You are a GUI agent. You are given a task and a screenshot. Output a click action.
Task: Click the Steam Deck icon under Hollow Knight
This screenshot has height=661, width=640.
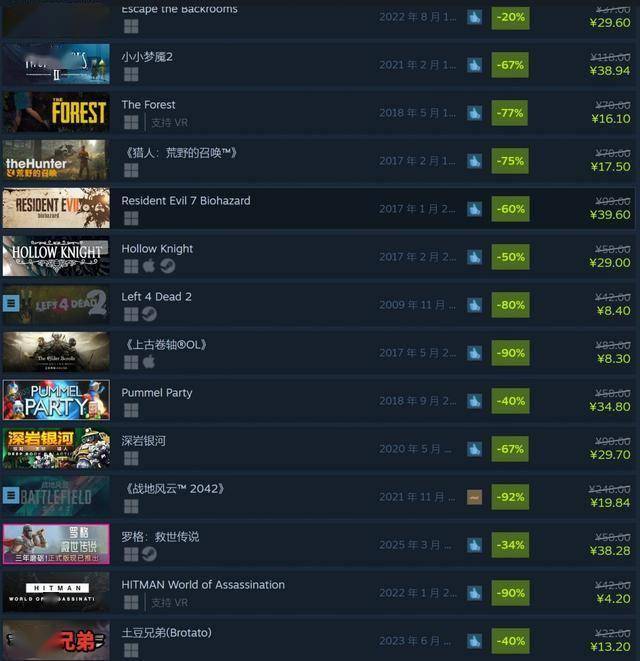tap(167, 266)
